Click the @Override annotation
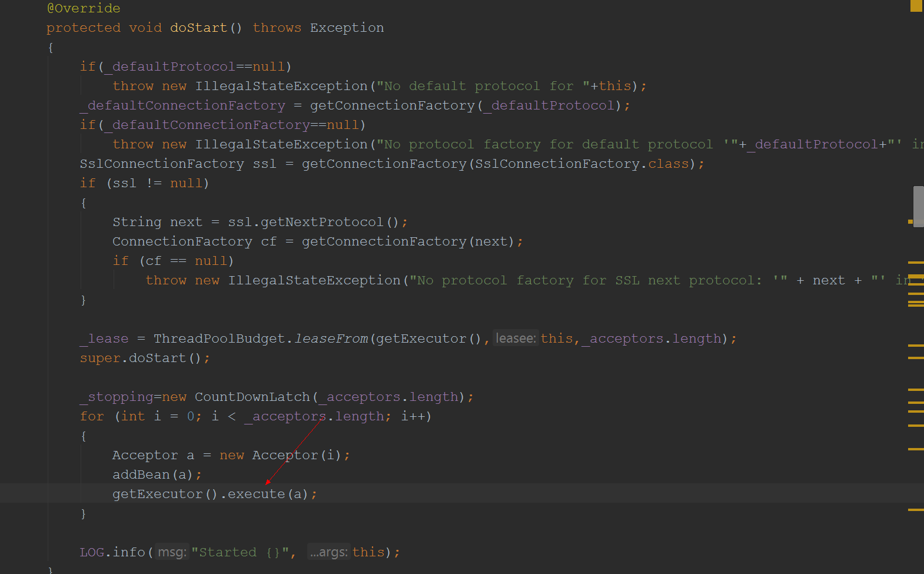This screenshot has width=924, height=574. (x=84, y=8)
